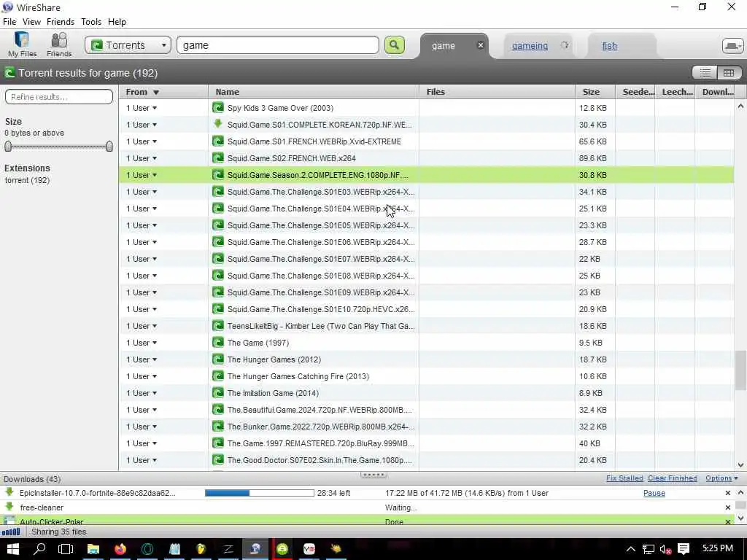747x560 pixels.
Task: Open the Friends panel icon
Action: (59, 44)
